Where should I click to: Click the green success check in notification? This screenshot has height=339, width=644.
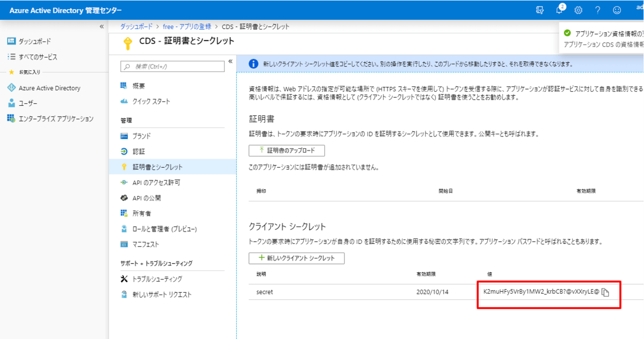(567, 33)
